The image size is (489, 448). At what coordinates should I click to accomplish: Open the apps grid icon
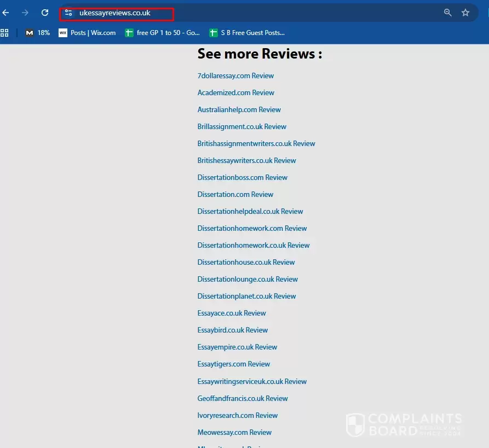click(5, 33)
